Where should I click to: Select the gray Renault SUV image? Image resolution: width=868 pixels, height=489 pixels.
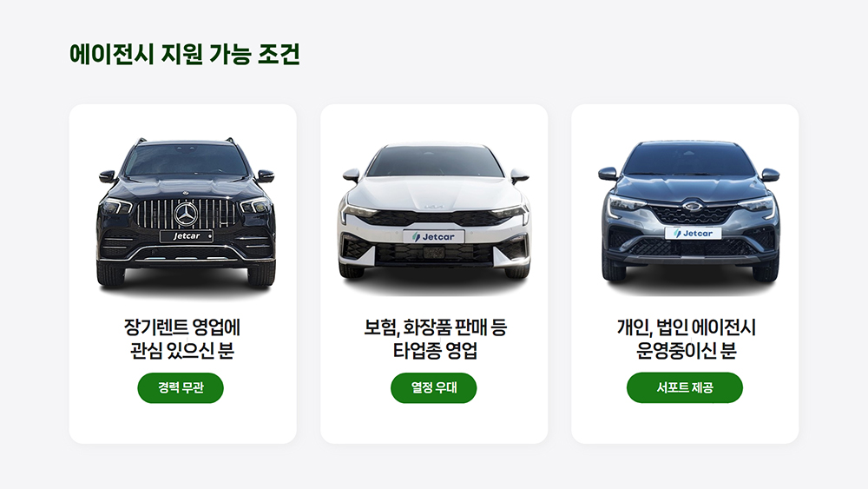point(688,211)
